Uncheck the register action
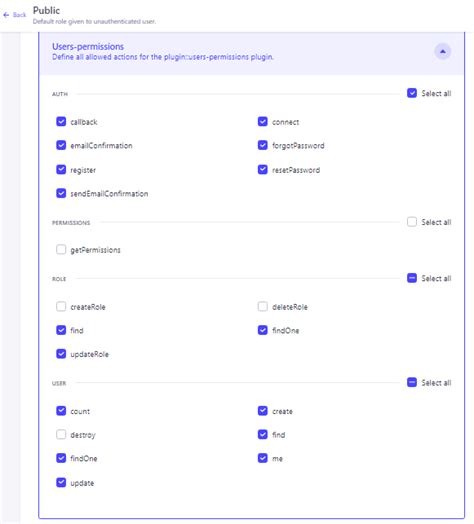Viewport: 474px width, 524px height. pyautogui.click(x=61, y=170)
